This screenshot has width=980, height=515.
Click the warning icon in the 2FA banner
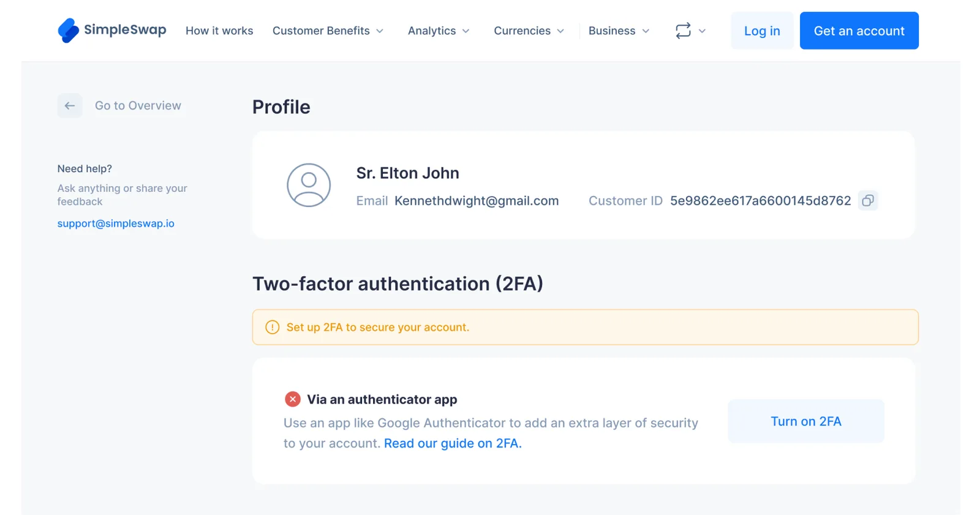(273, 327)
